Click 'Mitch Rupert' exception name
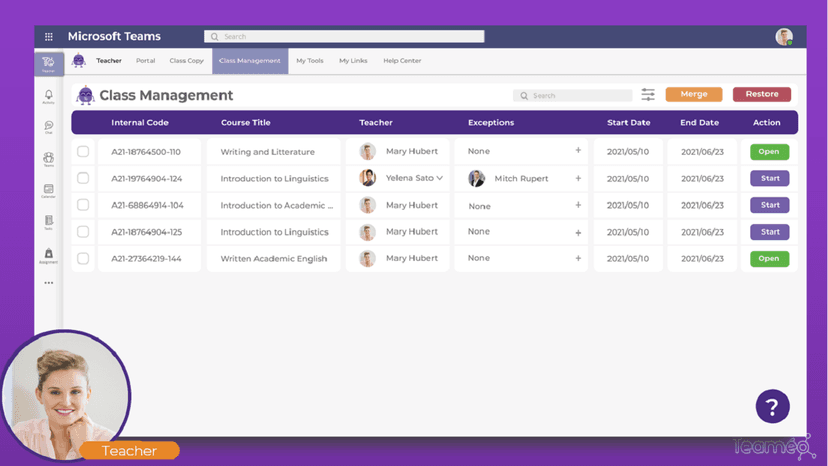Screen dimensions: 828x466 (x=521, y=179)
